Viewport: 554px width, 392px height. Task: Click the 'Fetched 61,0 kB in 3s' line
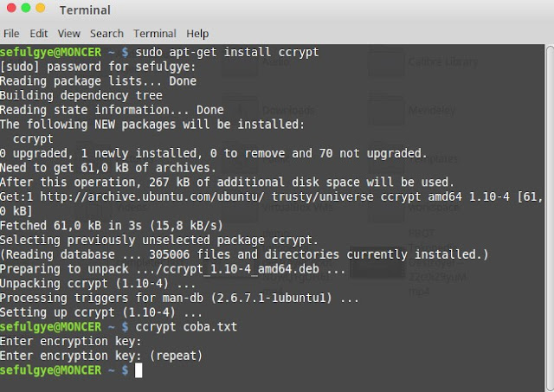(112, 225)
